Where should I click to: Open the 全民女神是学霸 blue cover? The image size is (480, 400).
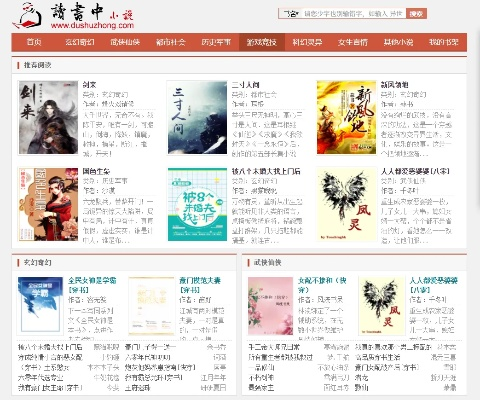point(40,305)
